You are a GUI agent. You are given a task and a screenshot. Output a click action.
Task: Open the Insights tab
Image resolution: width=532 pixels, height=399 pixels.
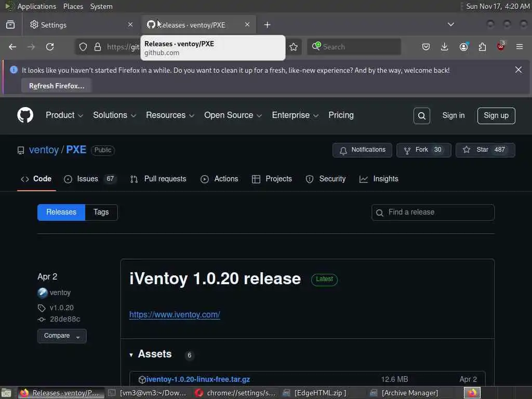(379, 179)
